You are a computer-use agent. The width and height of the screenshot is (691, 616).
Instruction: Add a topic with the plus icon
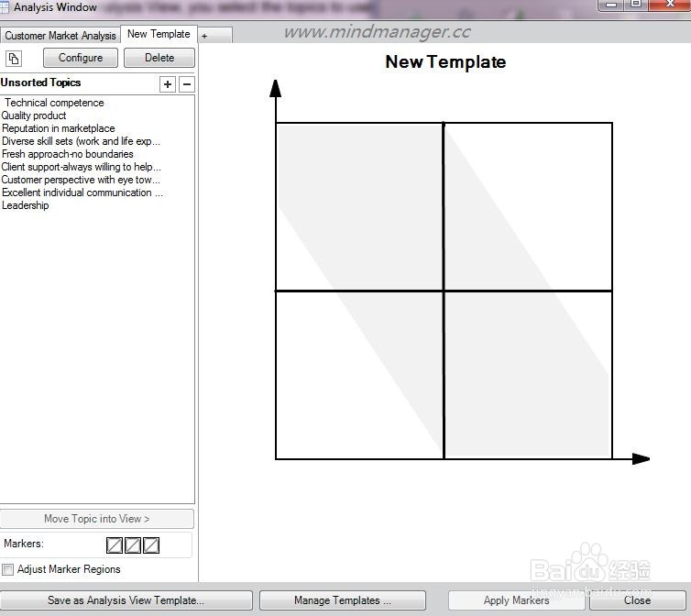(x=168, y=84)
